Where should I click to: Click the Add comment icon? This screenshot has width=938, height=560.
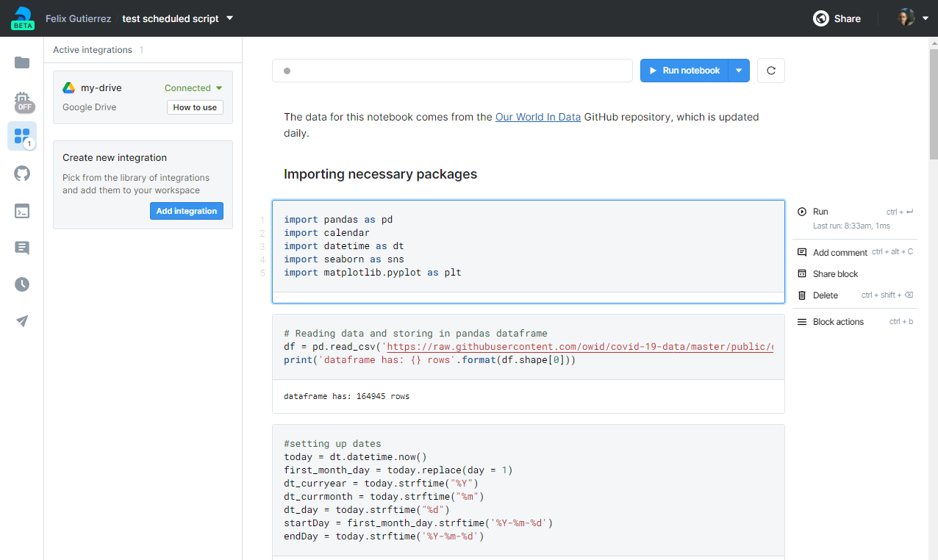coord(802,252)
